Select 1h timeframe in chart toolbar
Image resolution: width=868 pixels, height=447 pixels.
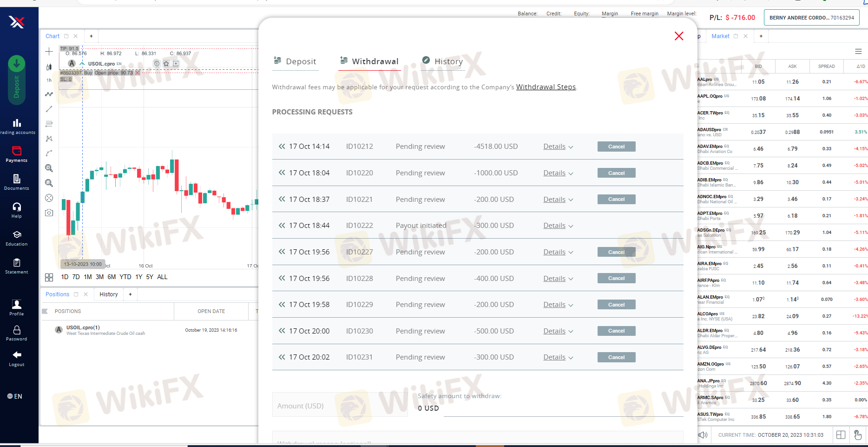tap(49, 80)
